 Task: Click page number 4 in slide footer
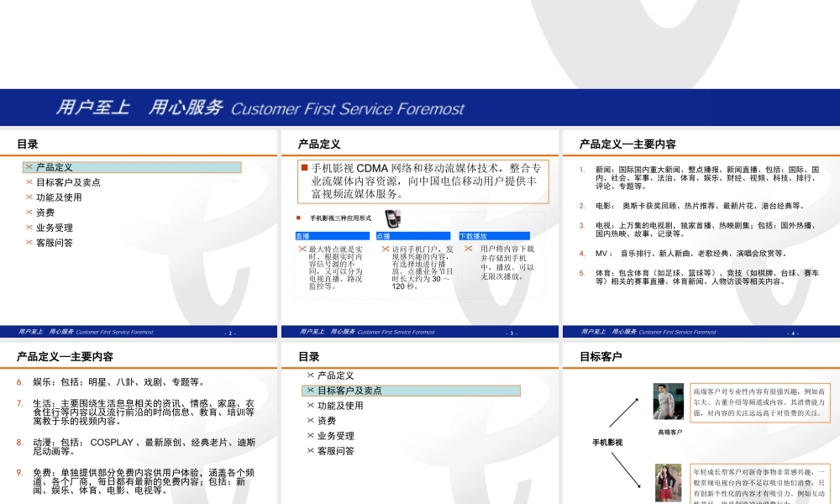793,333
